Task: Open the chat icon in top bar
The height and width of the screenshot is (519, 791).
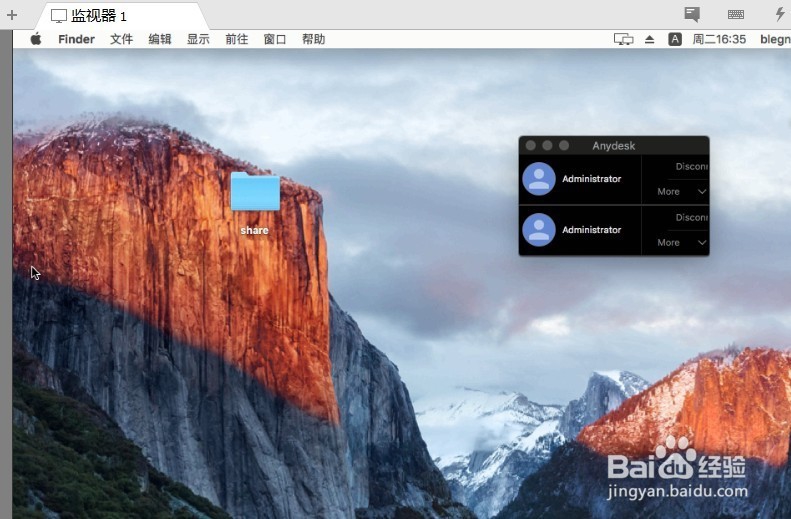Action: coord(692,14)
